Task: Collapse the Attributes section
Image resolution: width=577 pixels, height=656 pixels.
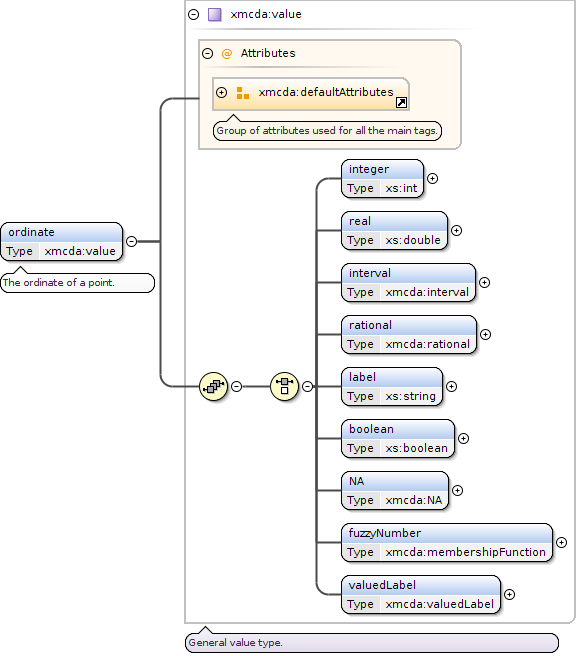Action: pos(208,54)
